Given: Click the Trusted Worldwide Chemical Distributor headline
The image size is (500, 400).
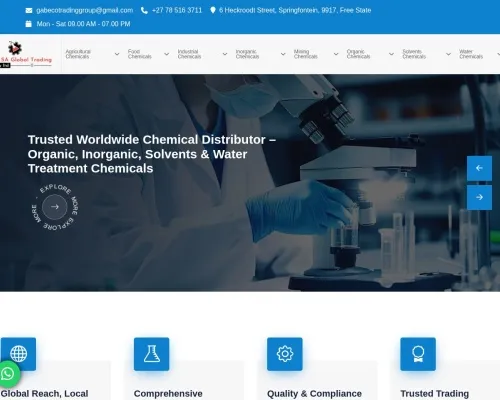Looking at the screenshot, I should pos(152,154).
